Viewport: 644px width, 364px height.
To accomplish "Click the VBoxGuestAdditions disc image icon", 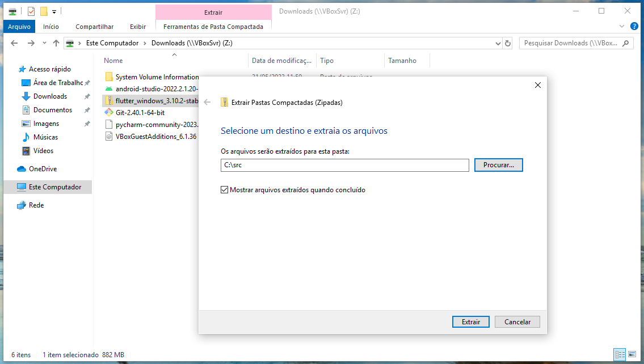I will coord(109,136).
